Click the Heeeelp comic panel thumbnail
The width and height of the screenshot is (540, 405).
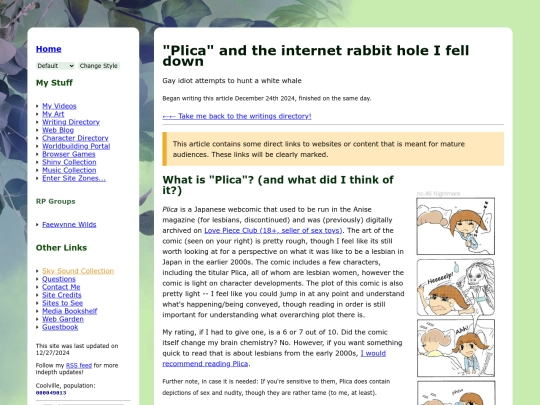[x=456, y=287]
